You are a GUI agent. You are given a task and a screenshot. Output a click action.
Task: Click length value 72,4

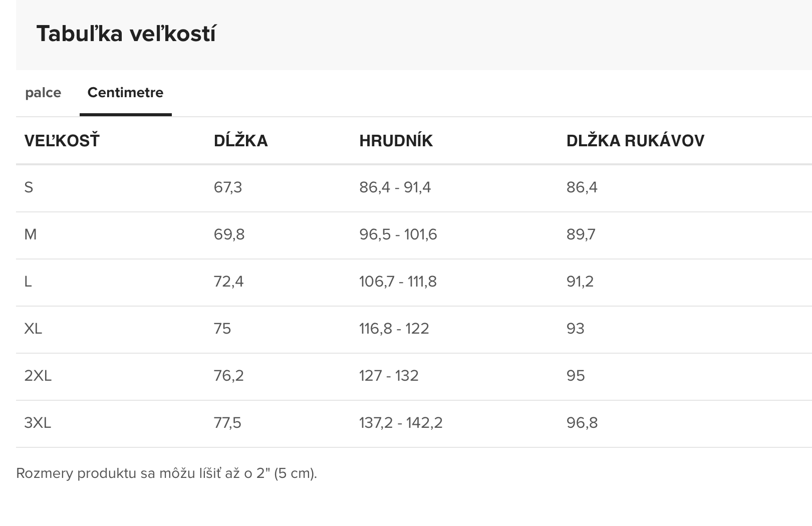tap(228, 282)
